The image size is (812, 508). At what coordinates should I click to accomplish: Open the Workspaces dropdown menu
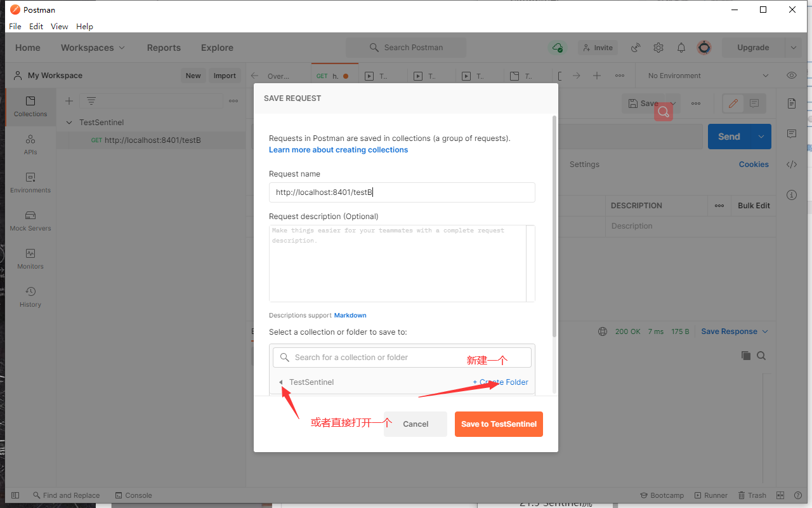pos(93,48)
